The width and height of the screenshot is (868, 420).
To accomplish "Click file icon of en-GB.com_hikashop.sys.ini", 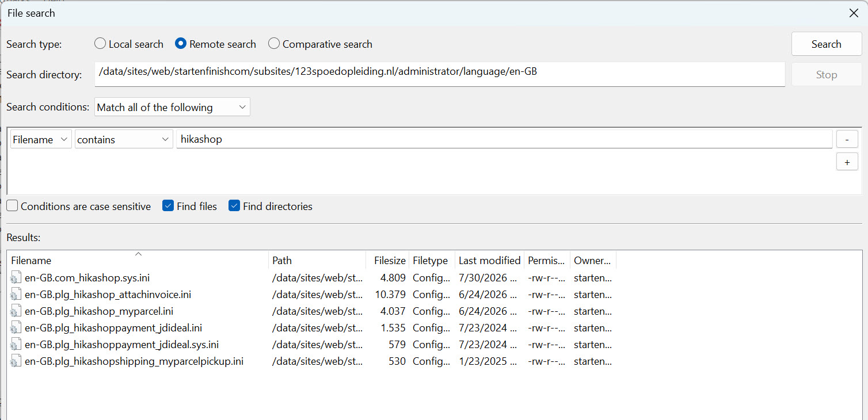I will click(16, 278).
